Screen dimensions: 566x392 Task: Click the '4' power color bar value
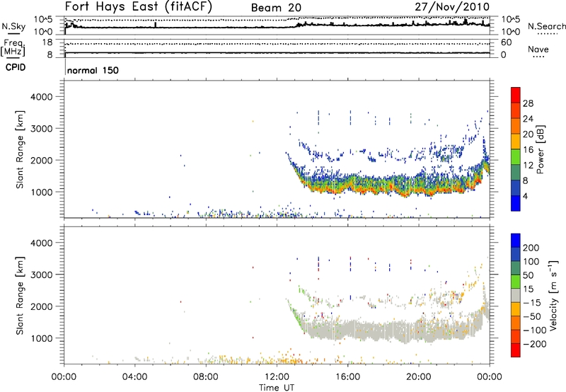(x=525, y=196)
